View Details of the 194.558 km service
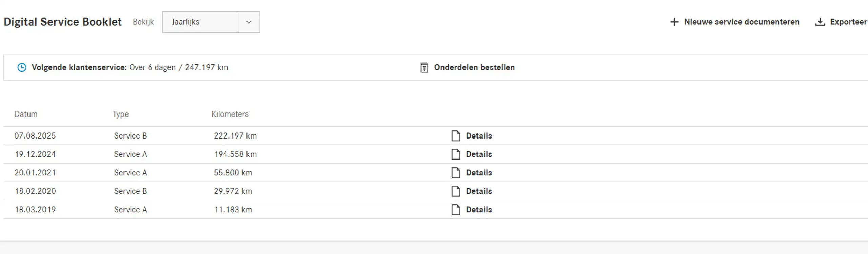Viewport: 868px width, 254px height. [x=479, y=154]
